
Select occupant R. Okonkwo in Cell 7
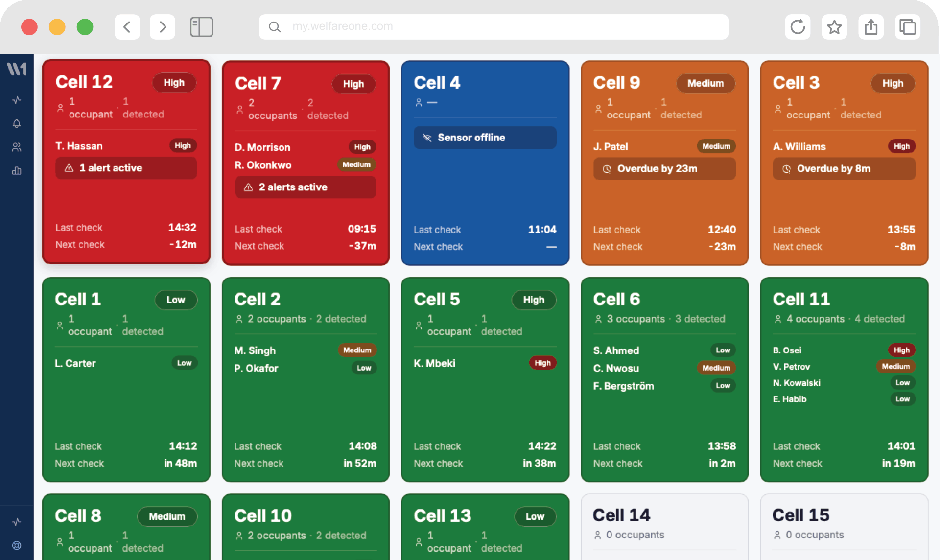[263, 165]
